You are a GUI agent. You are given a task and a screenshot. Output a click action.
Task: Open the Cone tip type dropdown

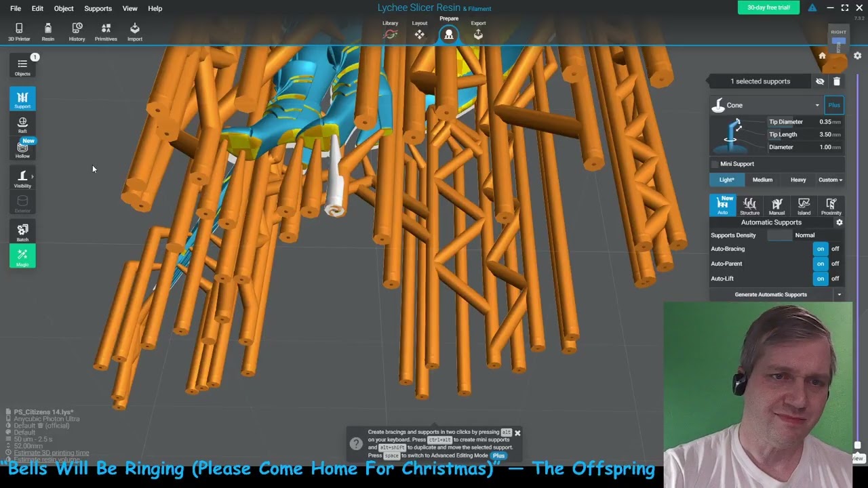766,105
